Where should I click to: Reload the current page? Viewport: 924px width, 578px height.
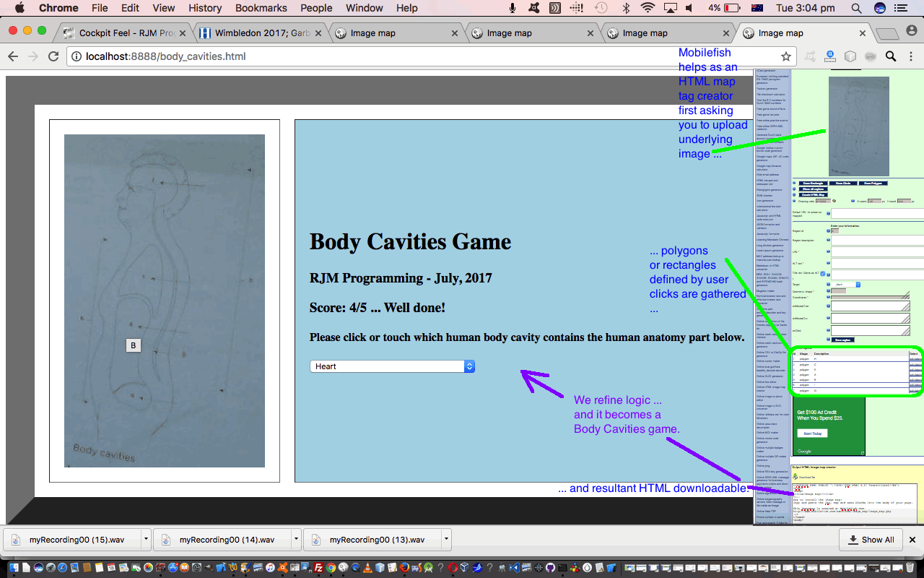coord(53,56)
